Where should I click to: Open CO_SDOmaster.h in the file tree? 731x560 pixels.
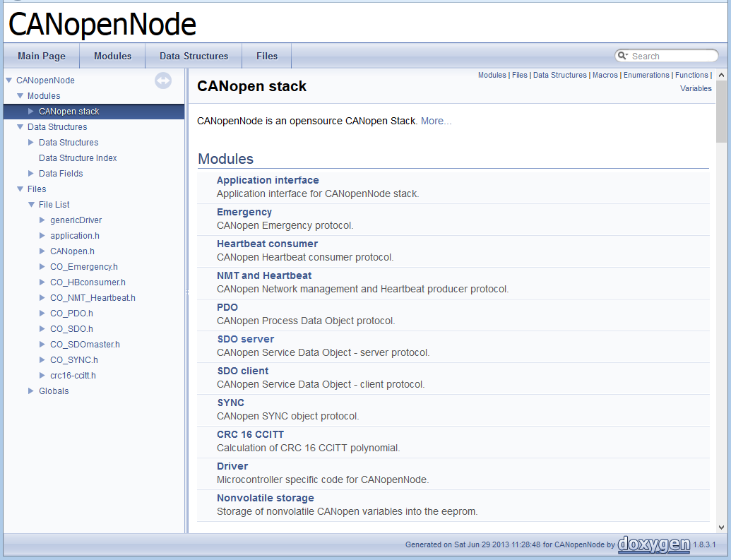(85, 345)
